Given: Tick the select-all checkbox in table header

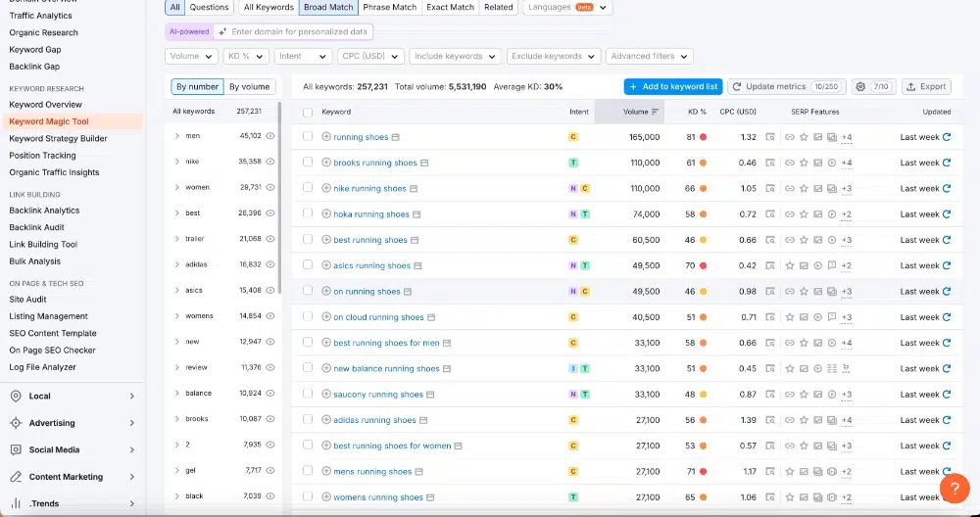Looking at the screenshot, I should 308,113.
